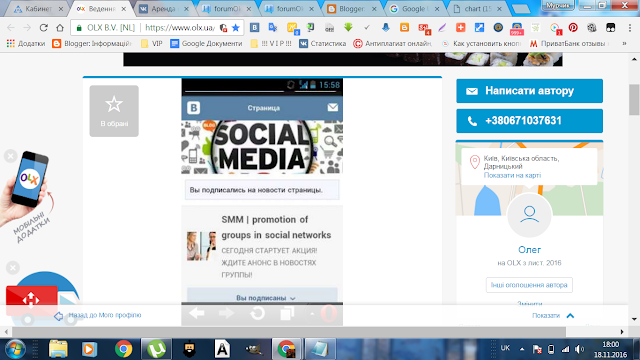
Task: Close the OLX mobile apps promo banner
Action: click(11, 156)
